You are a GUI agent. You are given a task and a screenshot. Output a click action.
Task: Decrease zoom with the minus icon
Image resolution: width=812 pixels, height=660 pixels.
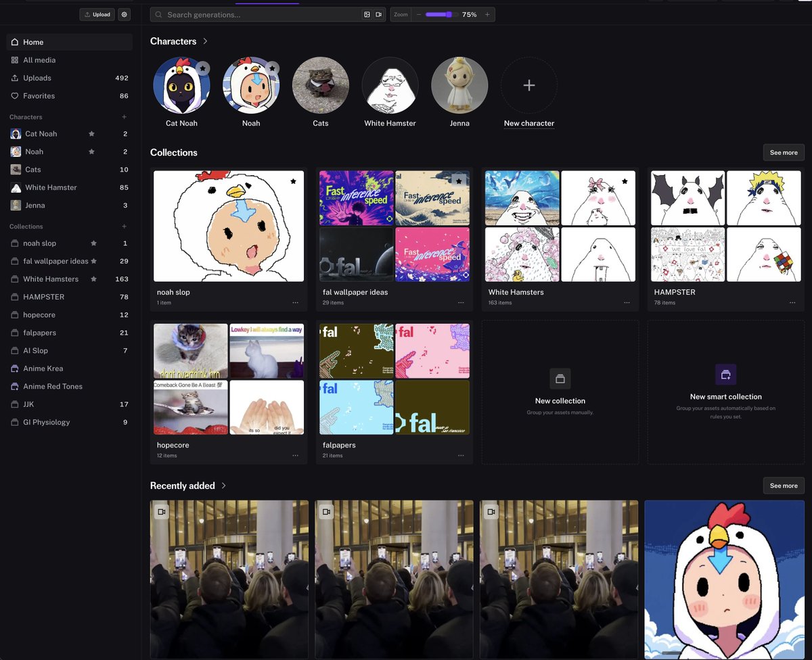pyautogui.click(x=418, y=14)
